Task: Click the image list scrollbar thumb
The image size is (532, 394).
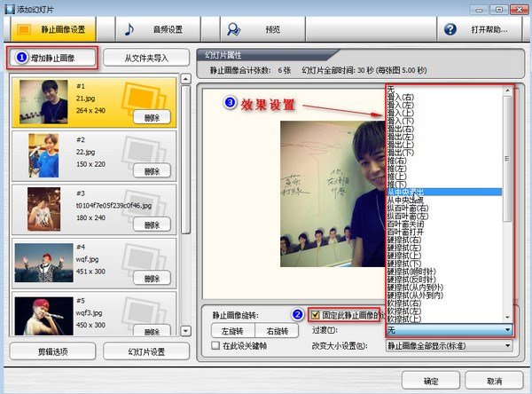Action: (185, 160)
